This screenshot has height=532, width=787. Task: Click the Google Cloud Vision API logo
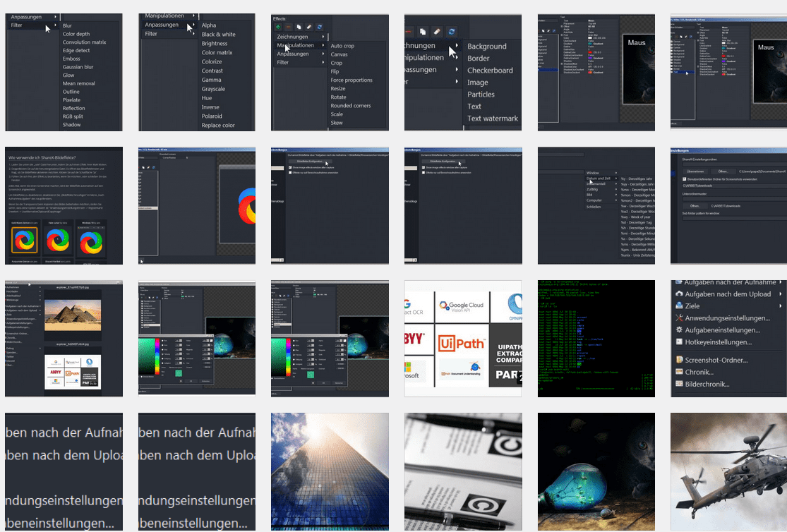(462, 306)
